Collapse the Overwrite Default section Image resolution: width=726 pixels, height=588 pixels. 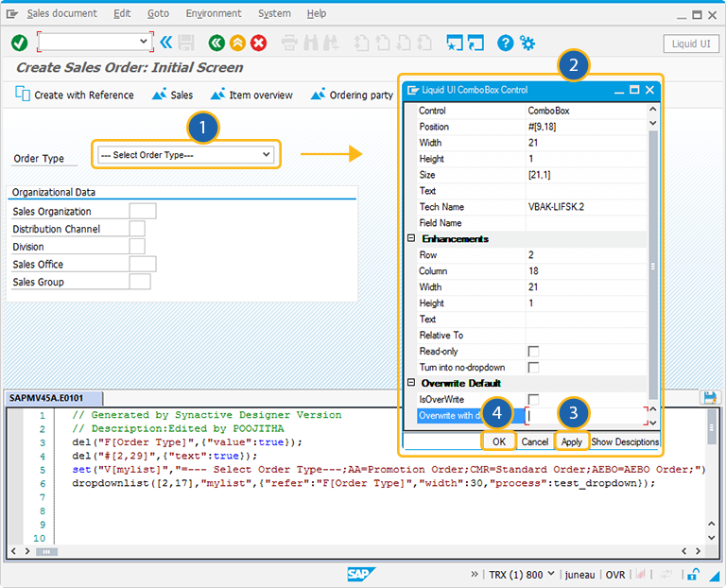tap(411, 383)
